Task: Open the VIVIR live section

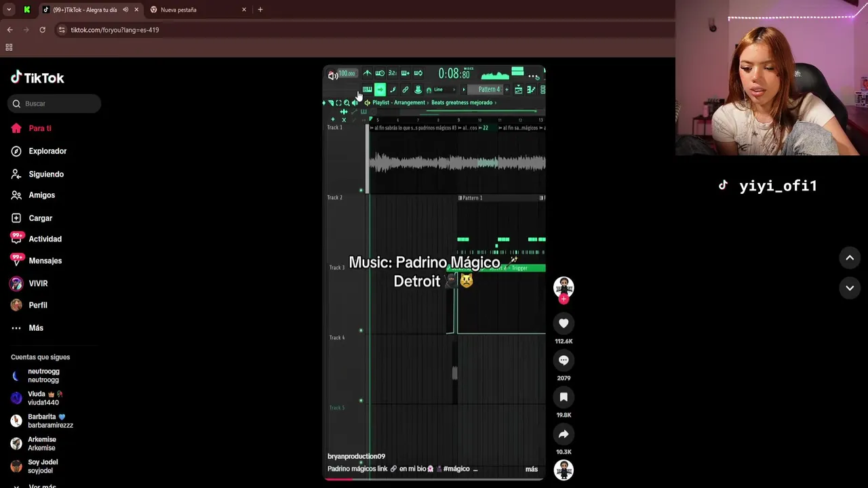Action: click(29, 283)
